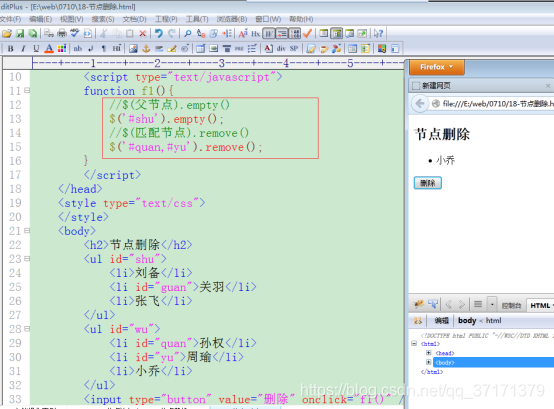
Task: Open the Firebug small dot dropdown button
Action: pyautogui.click(x=492, y=304)
